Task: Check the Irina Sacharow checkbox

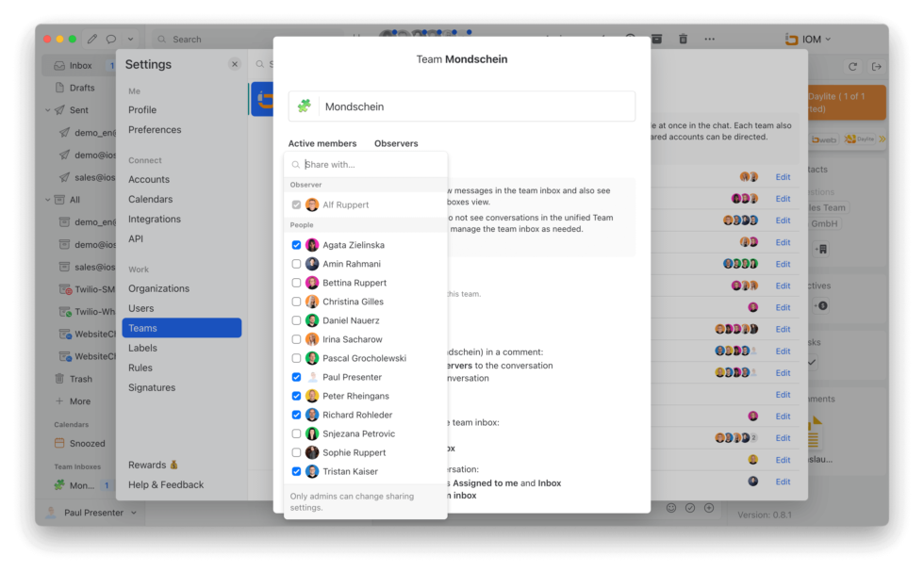Action: pyautogui.click(x=296, y=338)
